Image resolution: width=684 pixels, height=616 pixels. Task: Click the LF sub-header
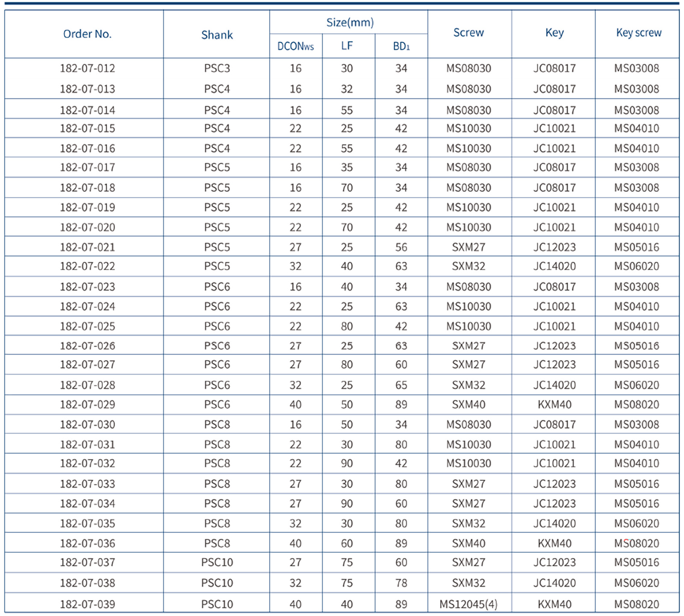(347, 46)
